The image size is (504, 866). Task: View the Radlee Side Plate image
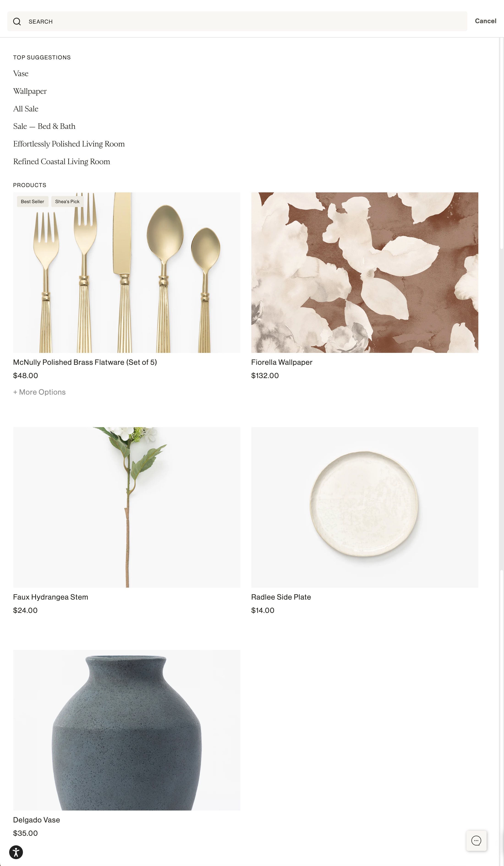365,507
